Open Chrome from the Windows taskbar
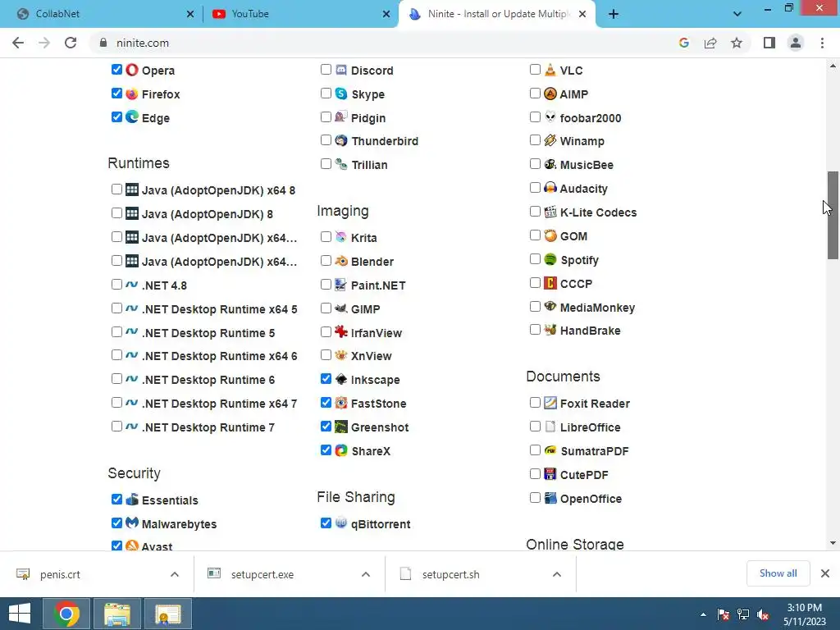The image size is (840, 630). pyautogui.click(x=67, y=614)
